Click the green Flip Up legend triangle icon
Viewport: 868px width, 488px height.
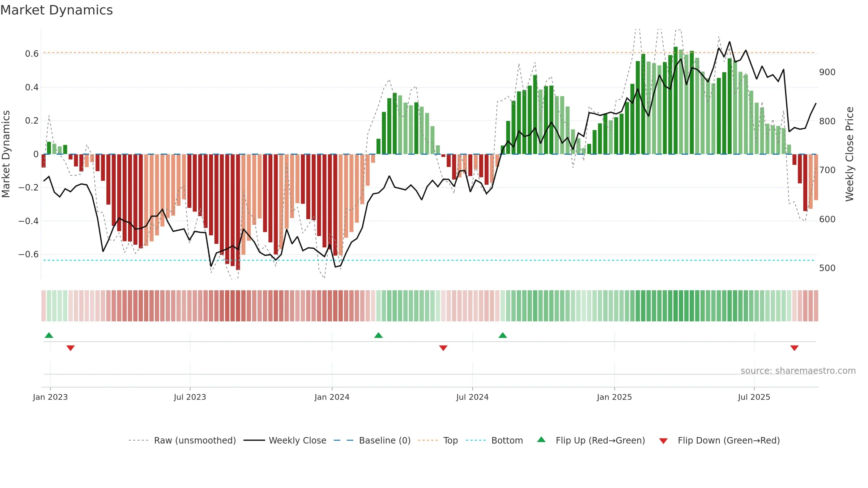(x=541, y=440)
